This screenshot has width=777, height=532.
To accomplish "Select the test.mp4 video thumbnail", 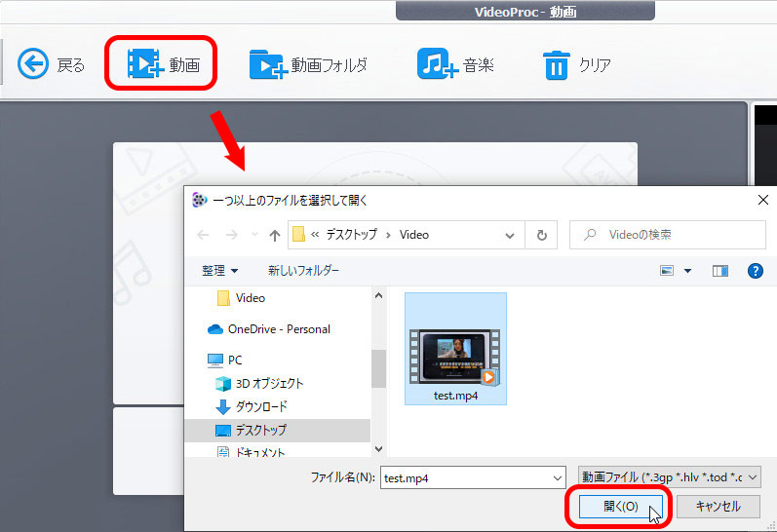I will pyautogui.click(x=455, y=348).
